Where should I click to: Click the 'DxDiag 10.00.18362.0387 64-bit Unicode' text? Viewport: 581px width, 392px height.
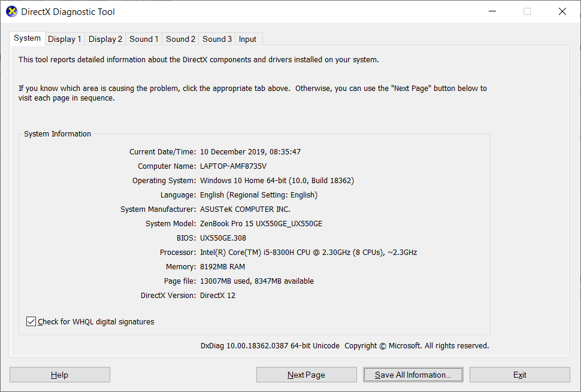click(x=270, y=346)
